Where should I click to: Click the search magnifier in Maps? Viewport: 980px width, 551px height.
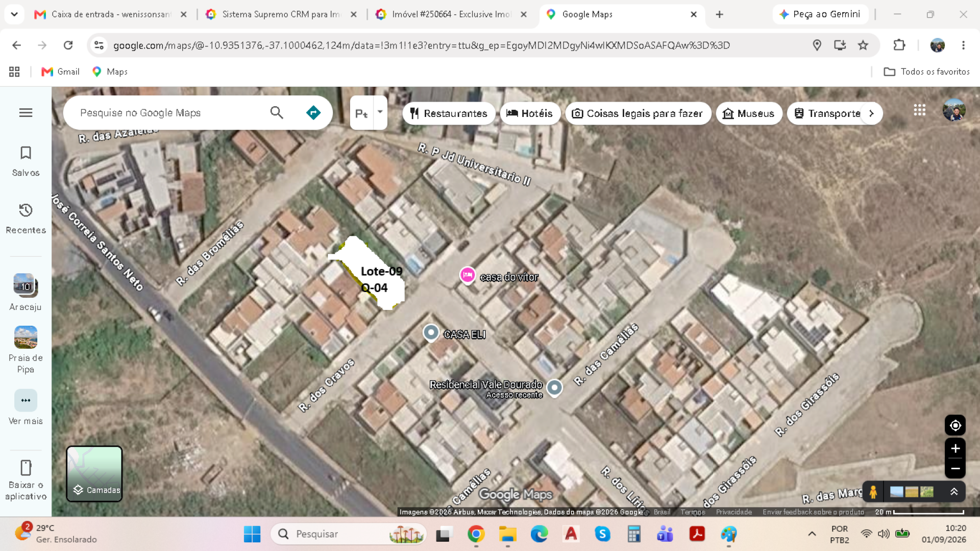pos(277,112)
